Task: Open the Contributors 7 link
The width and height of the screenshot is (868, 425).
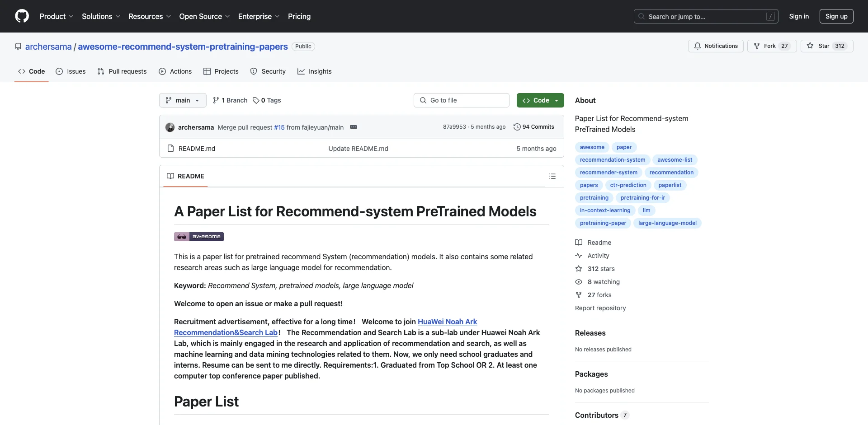Action: point(602,415)
